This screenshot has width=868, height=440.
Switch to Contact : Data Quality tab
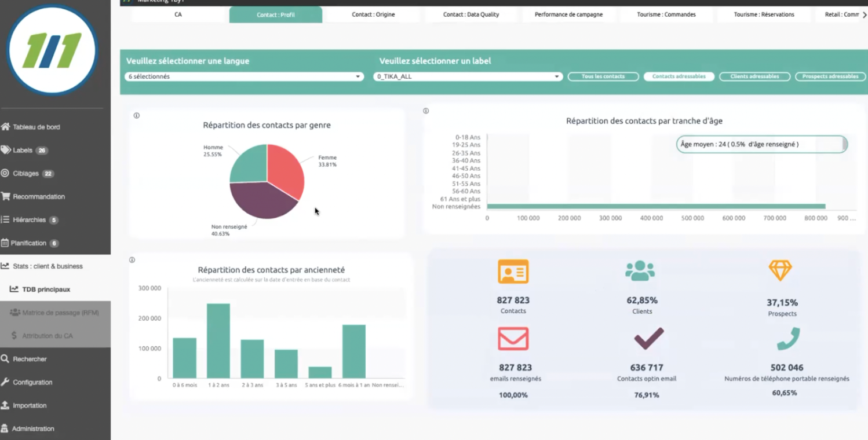pos(471,14)
